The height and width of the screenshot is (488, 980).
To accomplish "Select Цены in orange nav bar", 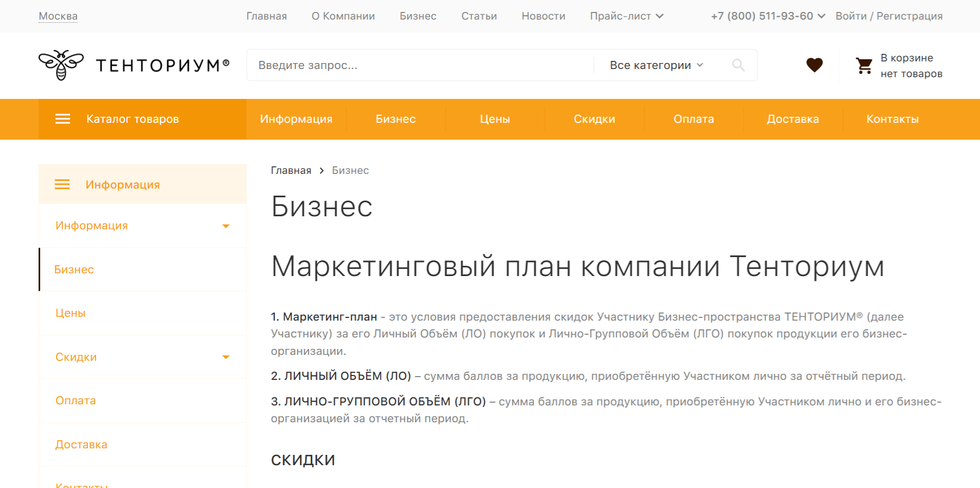I will (495, 119).
